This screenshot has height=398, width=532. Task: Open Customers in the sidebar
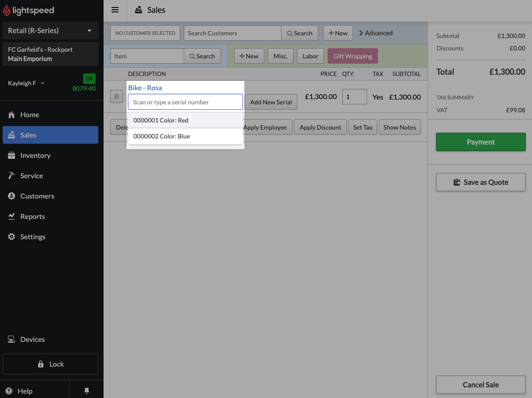[x=50, y=196]
